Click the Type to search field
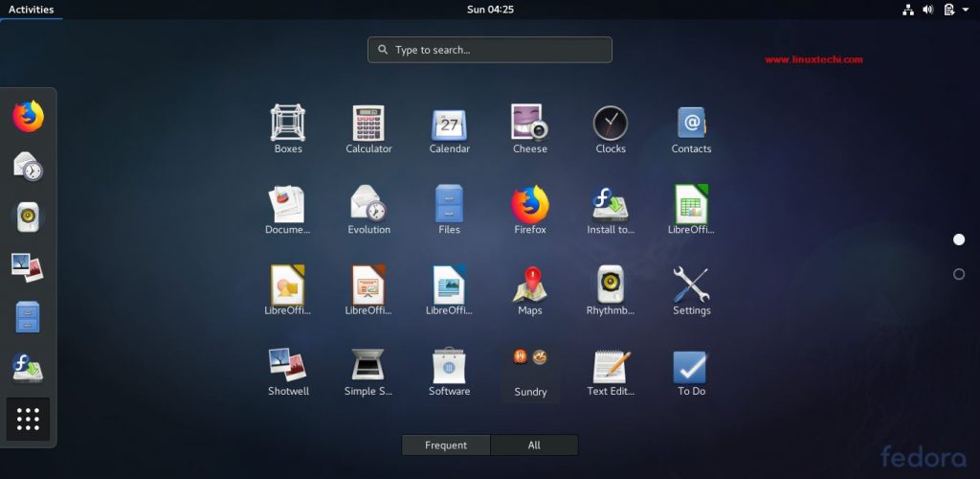 click(x=490, y=50)
